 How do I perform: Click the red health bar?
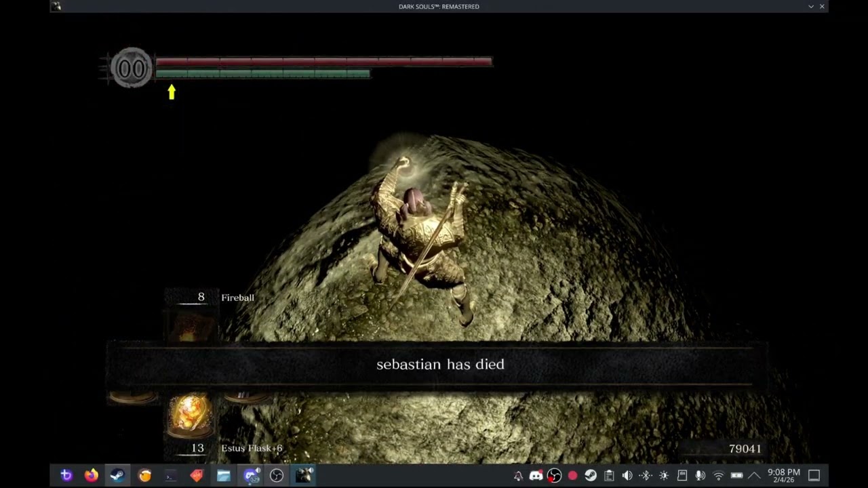coord(323,62)
